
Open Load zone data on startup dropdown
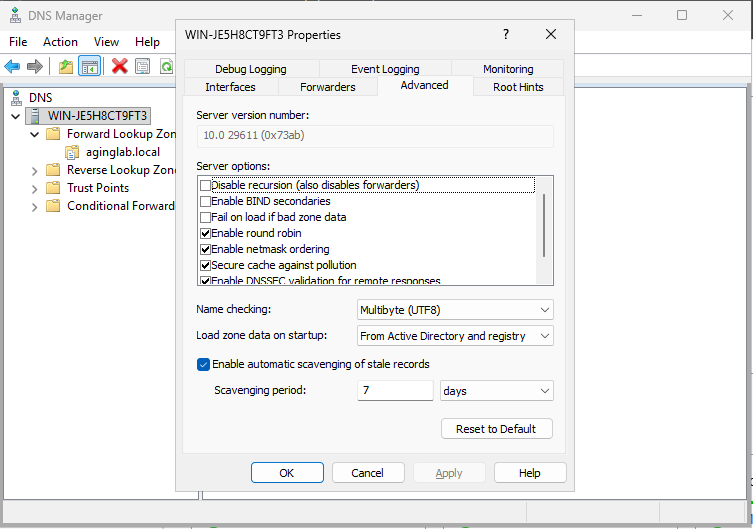pyautogui.click(x=455, y=336)
